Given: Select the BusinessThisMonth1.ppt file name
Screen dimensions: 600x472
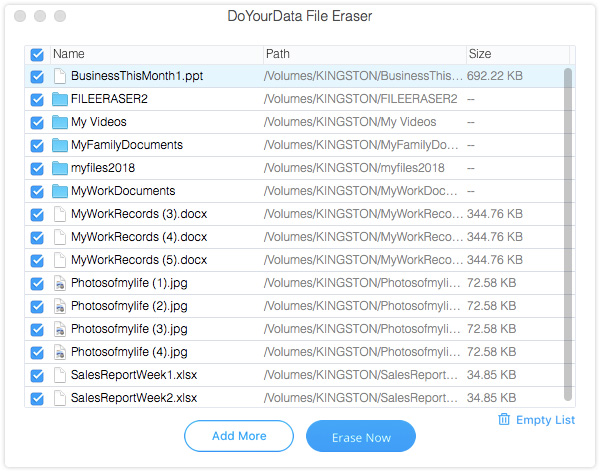Looking at the screenshot, I should (x=137, y=76).
